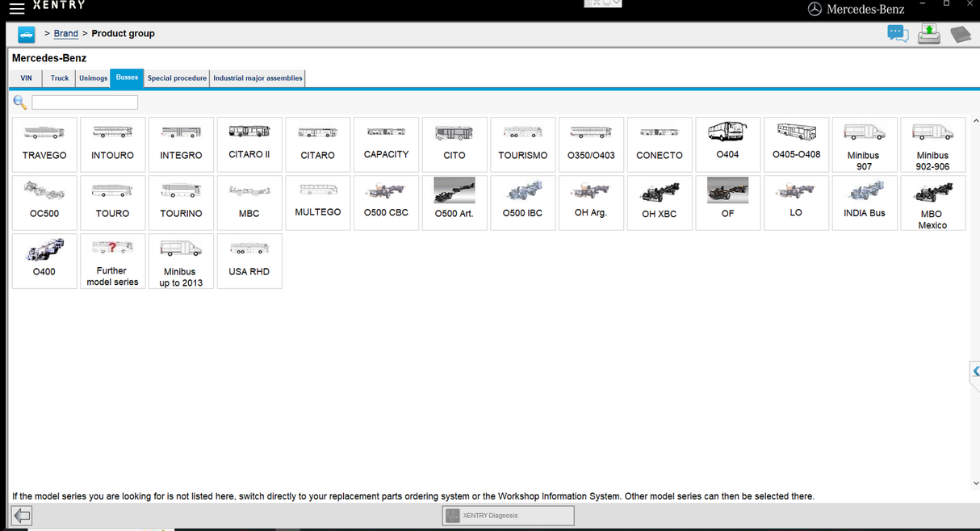The image size is (980, 531).
Task: Open the XENTRY hamburger menu
Action: [x=16, y=9]
